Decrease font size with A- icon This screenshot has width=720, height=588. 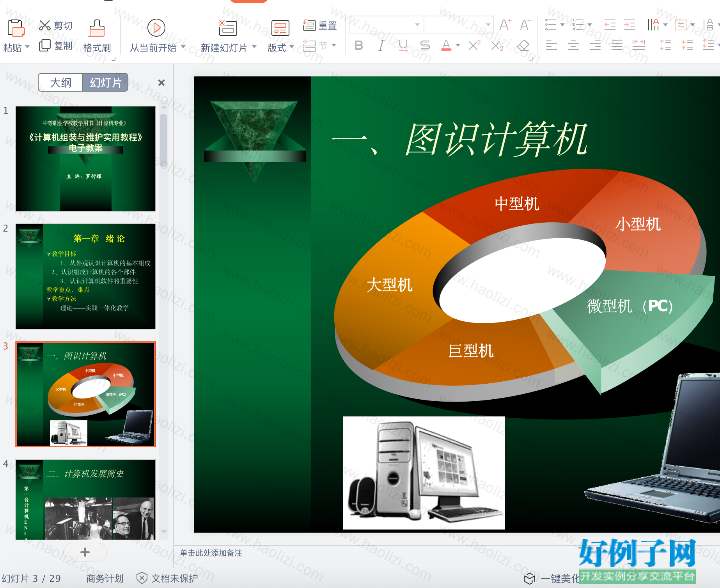pyautogui.click(x=525, y=25)
